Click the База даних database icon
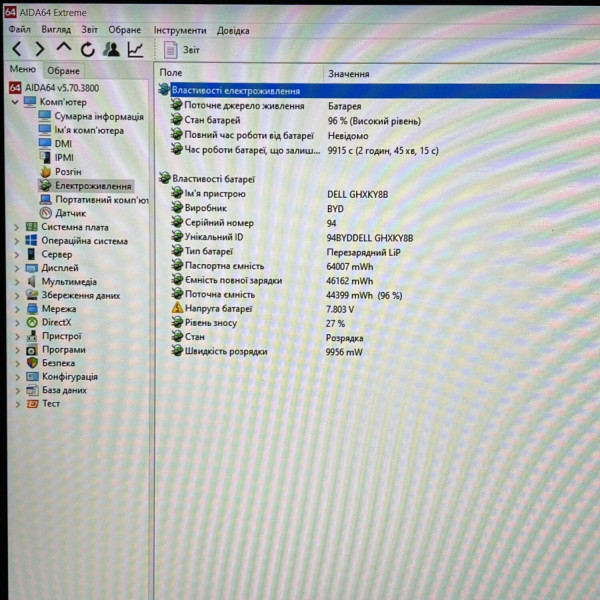 33,390
